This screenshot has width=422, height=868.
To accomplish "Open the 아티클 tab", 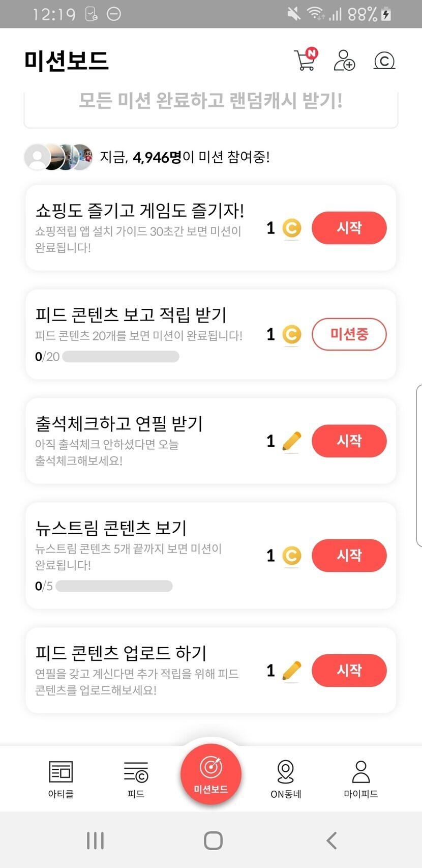I will (61, 778).
